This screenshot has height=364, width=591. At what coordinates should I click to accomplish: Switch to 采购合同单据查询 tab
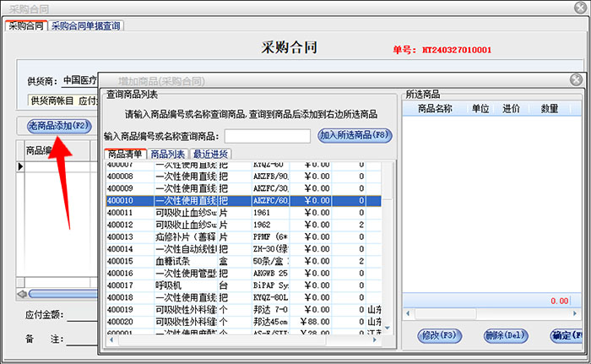(87, 25)
